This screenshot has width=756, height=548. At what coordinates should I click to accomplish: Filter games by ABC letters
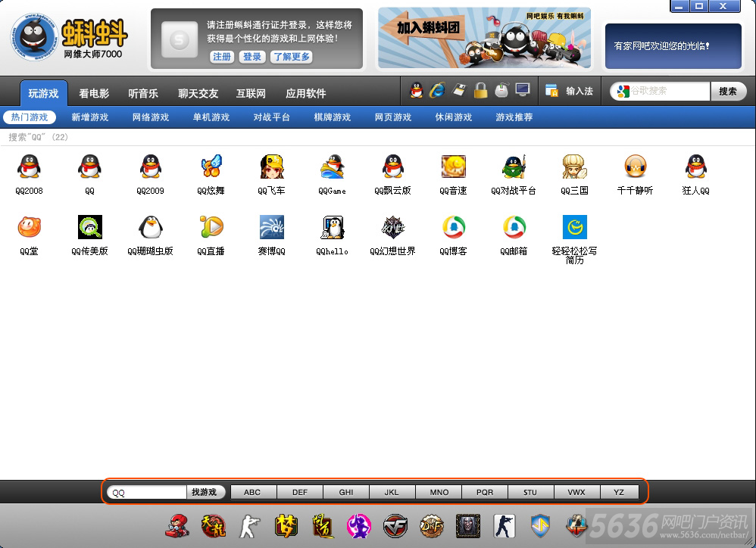point(252,492)
